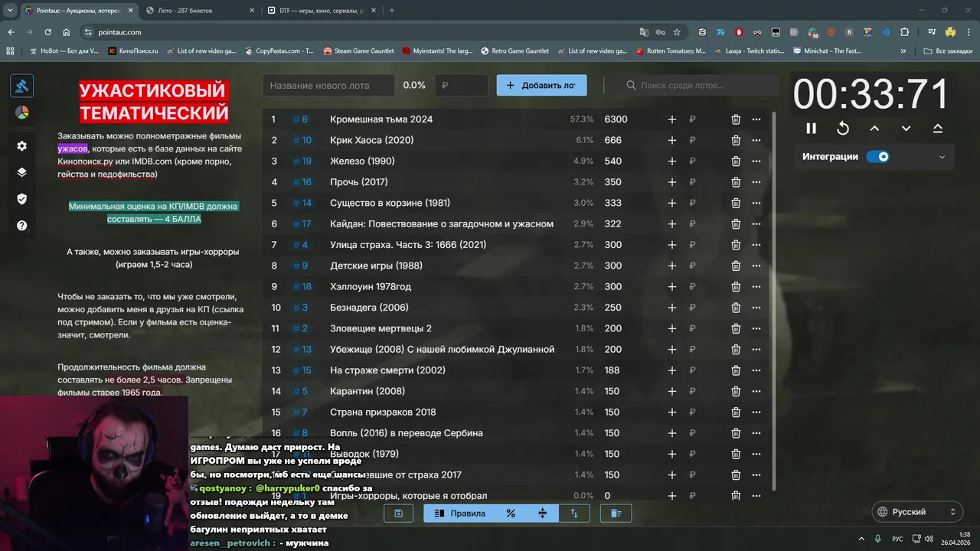Open more options for Убежище (2008)

click(x=756, y=350)
